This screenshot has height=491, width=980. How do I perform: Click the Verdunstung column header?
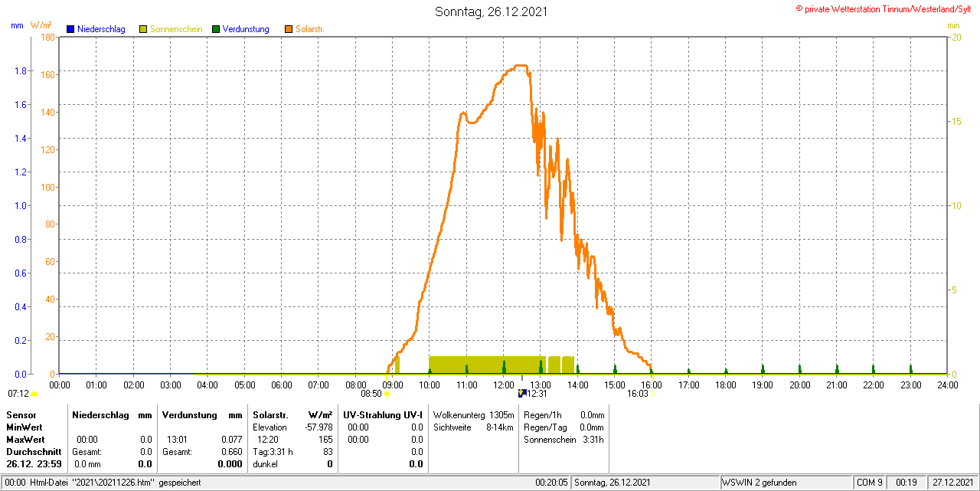[189, 414]
